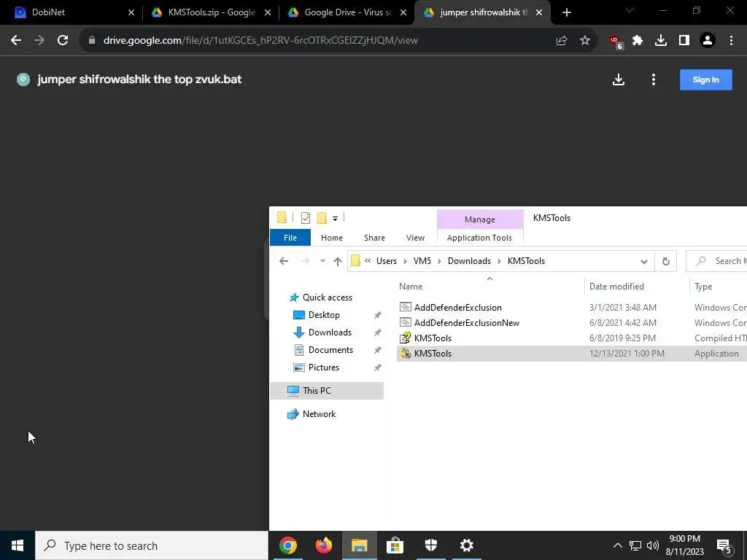Show Chrome downloads from toolbar
Screen dimensions: 747x560
[661, 41]
